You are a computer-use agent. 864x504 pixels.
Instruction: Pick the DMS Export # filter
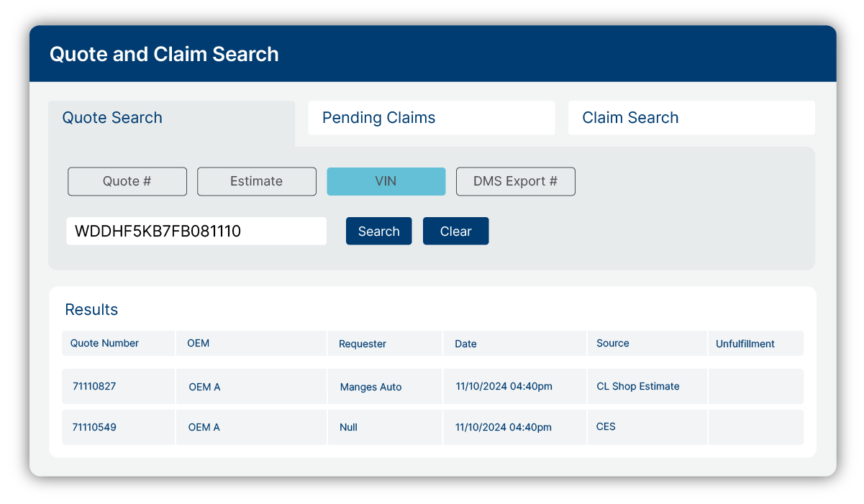(x=515, y=181)
